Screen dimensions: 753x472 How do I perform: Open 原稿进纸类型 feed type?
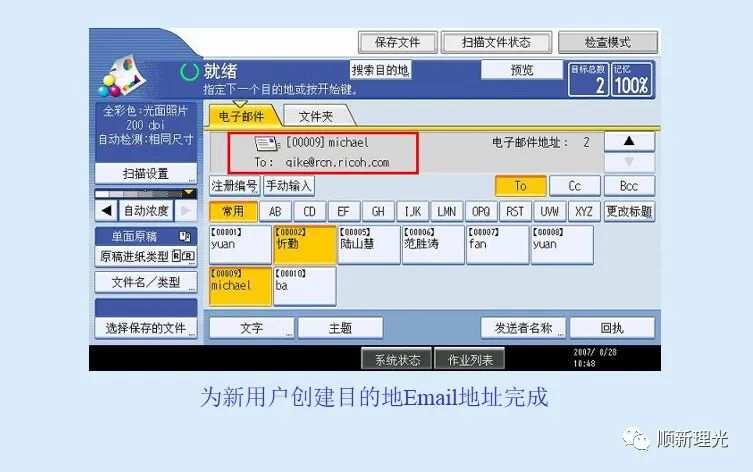pyautogui.click(x=146, y=256)
